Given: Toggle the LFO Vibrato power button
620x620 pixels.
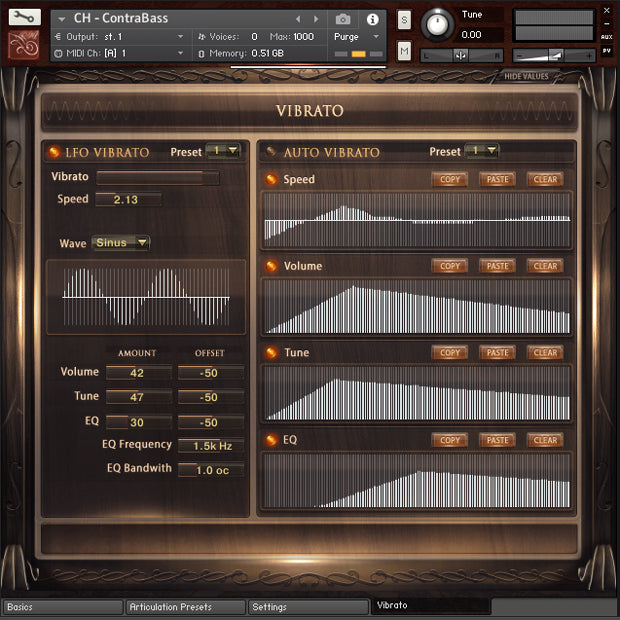Looking at the screenshot, I should tap(54, 152).
